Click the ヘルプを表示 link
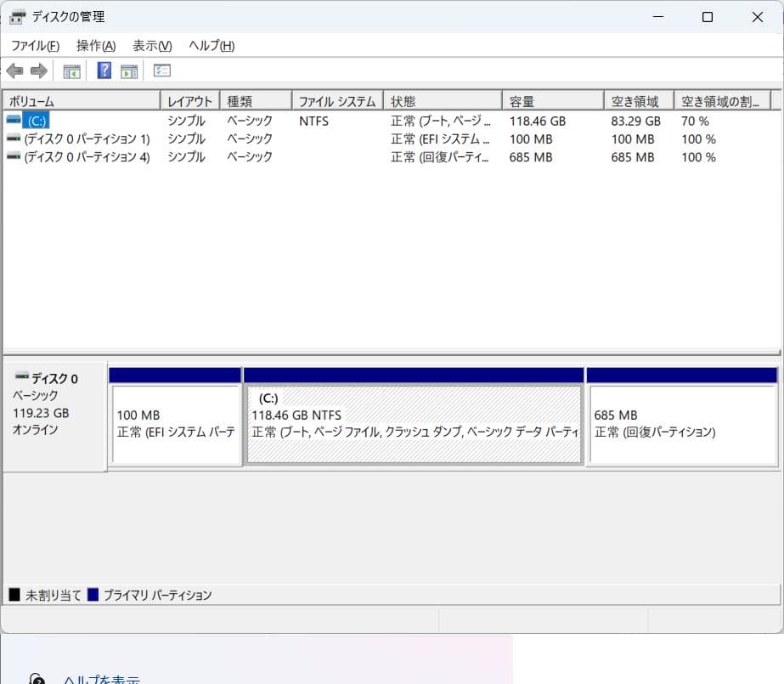Viewport: 784px width, 684px height. pyautogui.click(x=102, y=678)
